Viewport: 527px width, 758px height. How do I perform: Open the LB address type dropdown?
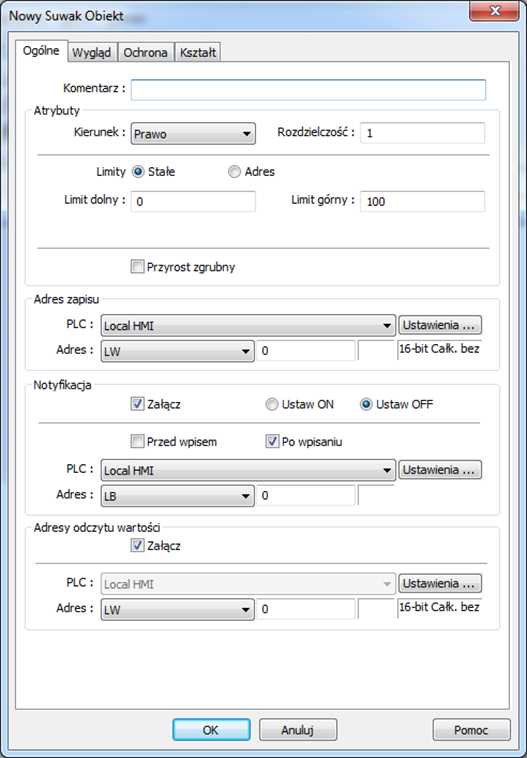pyautogui.click(x=177, y=496)
